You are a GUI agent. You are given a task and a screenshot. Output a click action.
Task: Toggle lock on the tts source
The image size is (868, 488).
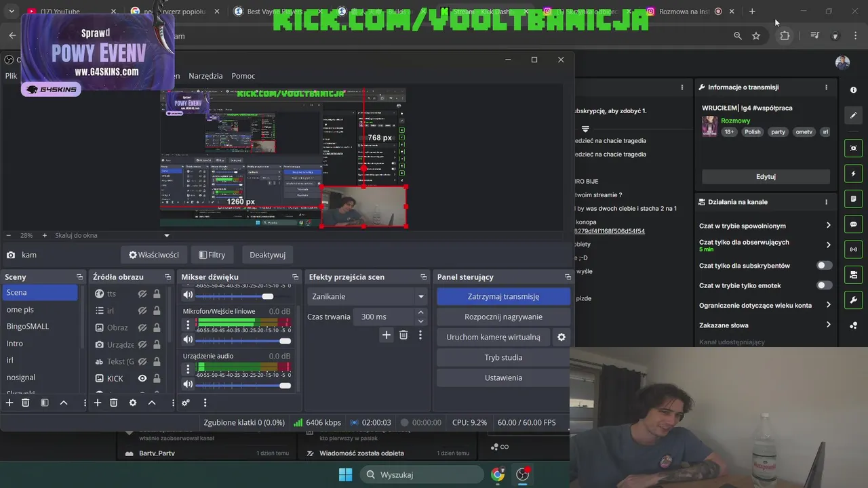(x=157, y=293)
